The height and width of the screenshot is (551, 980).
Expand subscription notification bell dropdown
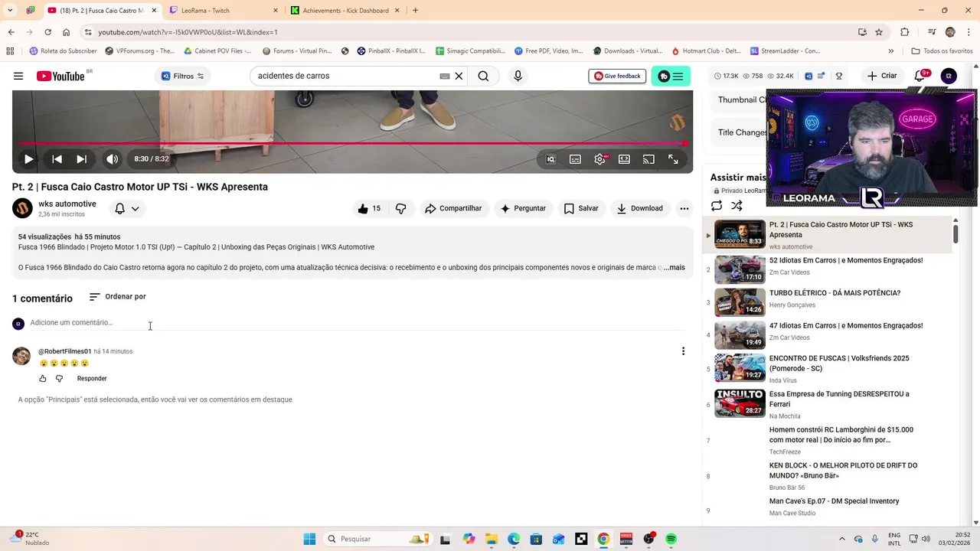127,208
